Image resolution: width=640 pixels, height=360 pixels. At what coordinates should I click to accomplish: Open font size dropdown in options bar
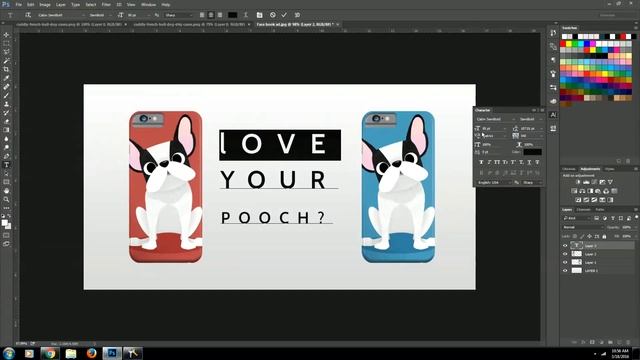click(x=138, y=15)
